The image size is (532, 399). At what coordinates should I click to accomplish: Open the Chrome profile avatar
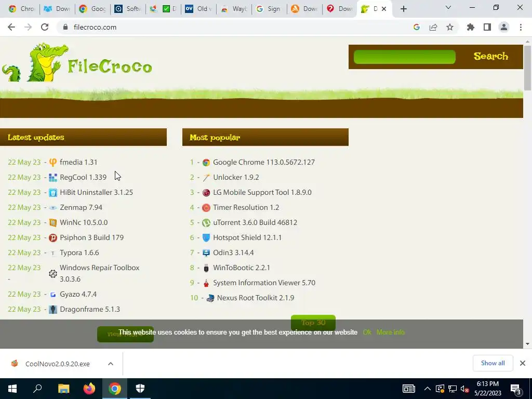(504, 27)
